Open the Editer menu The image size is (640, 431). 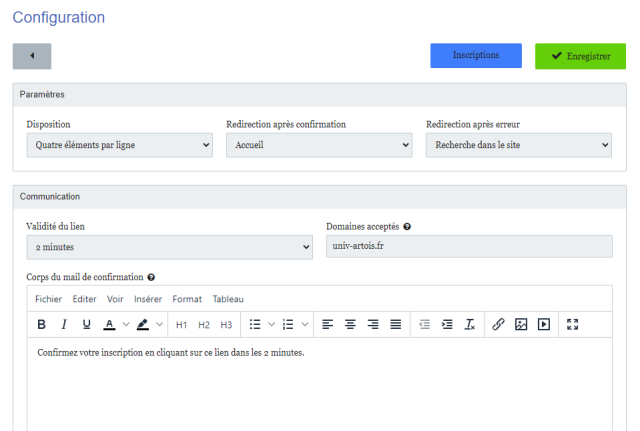click(84, 299)
